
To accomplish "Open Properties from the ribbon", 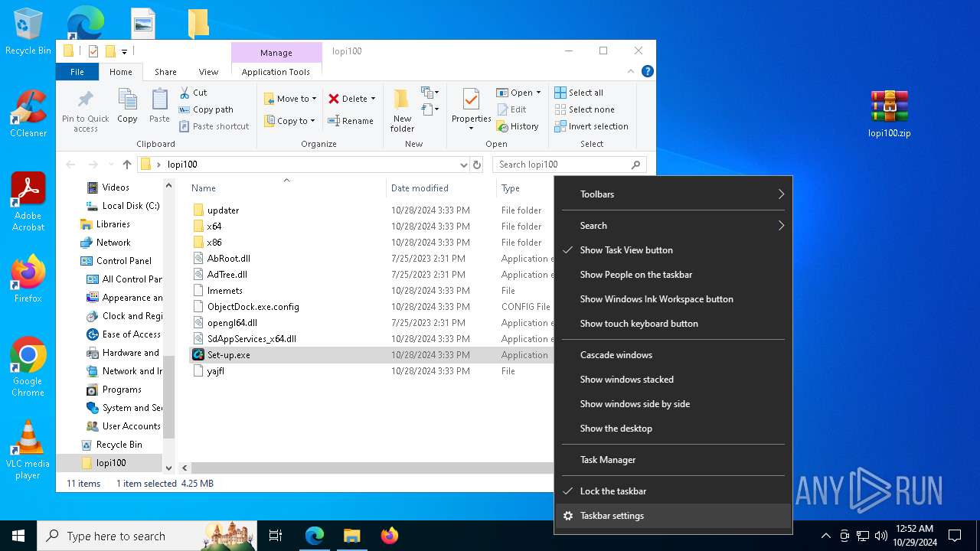I will pyautogui.click(x=471, y=109).
